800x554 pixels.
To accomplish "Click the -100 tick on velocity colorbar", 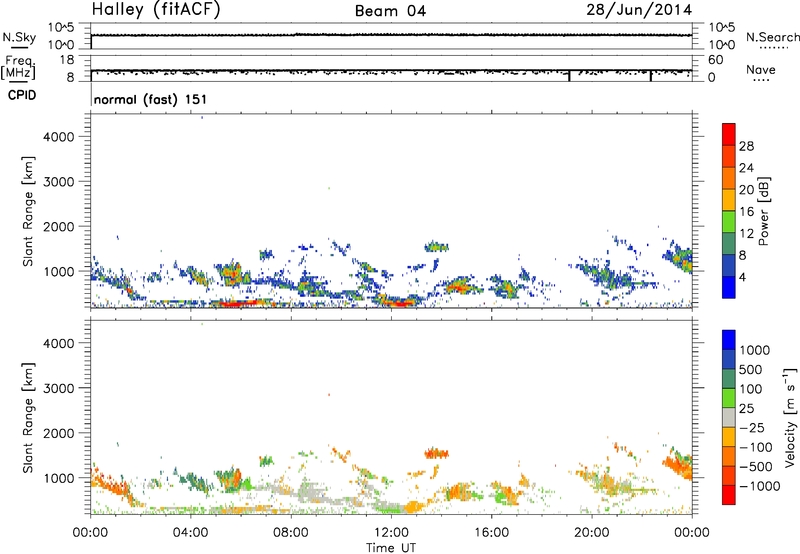I will pyautogui.click(x=756, y=447).
